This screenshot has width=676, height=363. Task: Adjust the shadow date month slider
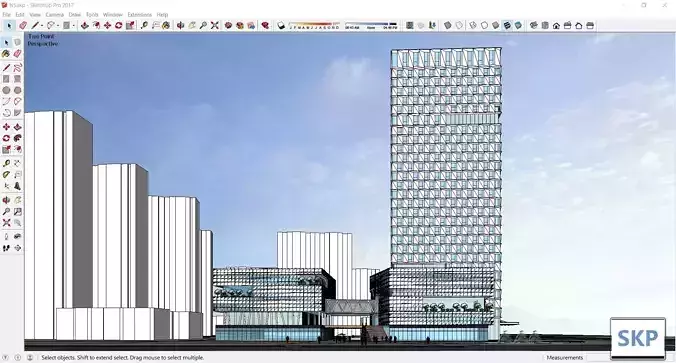(314, 25)
